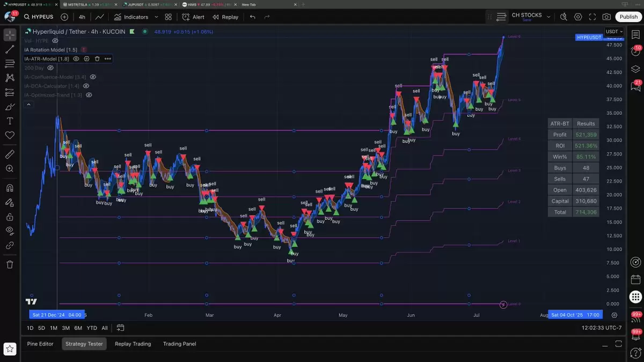Hide the IA-ATR-Model indicator
Screen dimensions: 644x362
pyautogui.click(x=76, y=58)
